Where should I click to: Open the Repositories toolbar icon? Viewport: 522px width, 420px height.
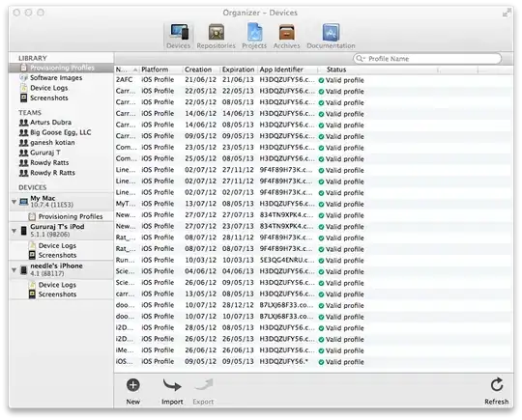(217, 32)
